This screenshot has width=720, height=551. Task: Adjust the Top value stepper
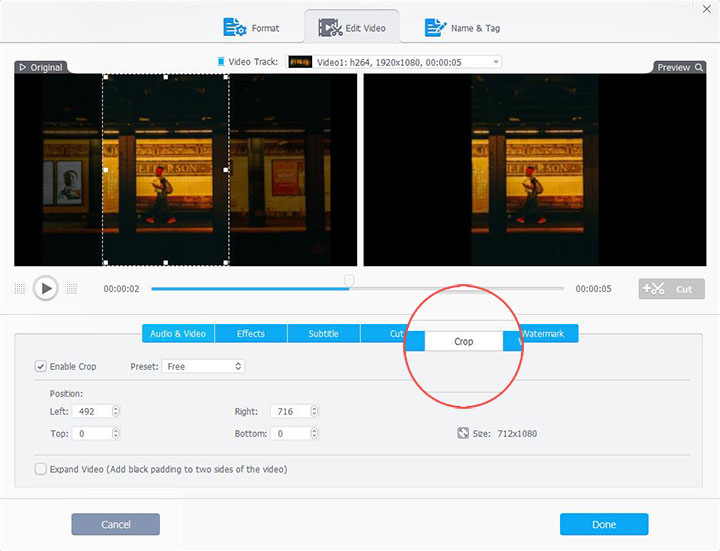click(116, 433)
